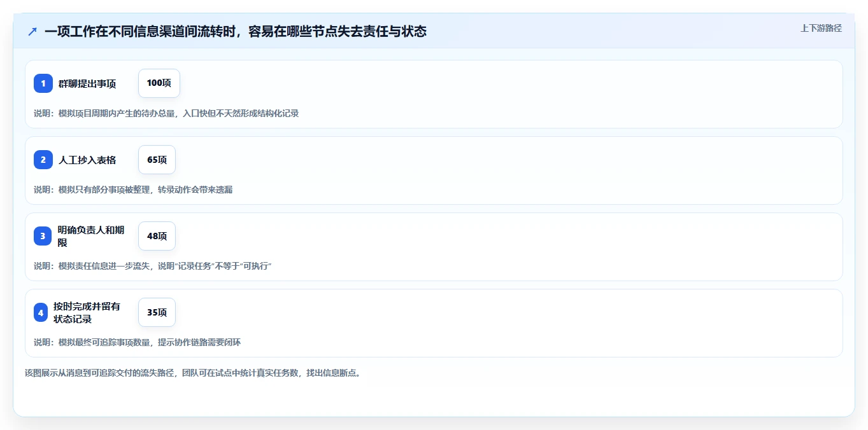Click the 群聊提出事项 step label
Image resolution: width=868 pixels, height=430 pixels.
coord(87,83)
